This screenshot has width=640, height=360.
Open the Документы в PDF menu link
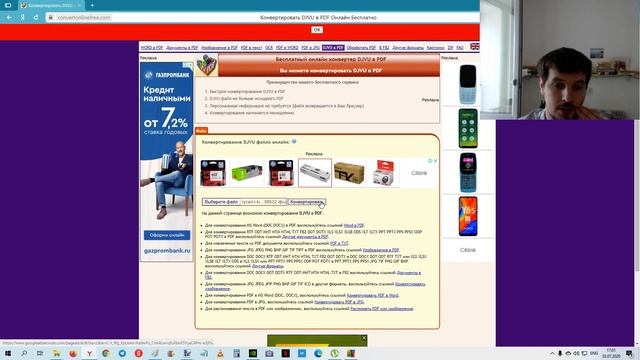coord(182,48)
